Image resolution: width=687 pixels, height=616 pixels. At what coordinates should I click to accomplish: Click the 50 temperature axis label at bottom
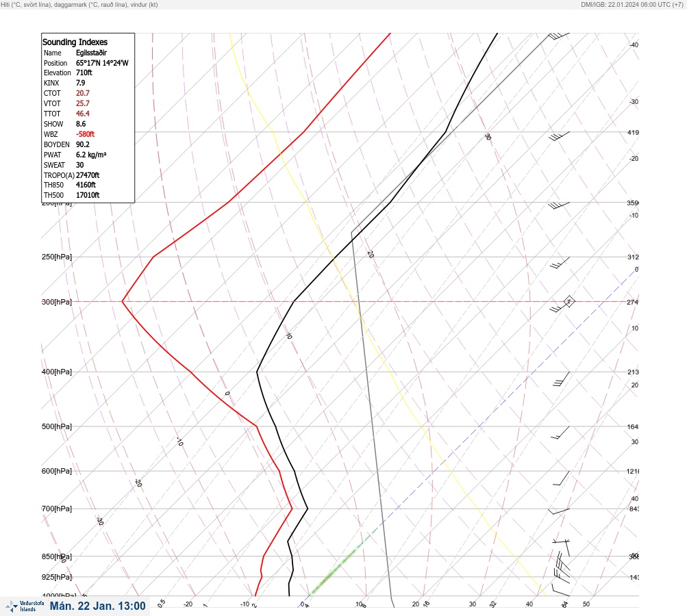(586, 604)
